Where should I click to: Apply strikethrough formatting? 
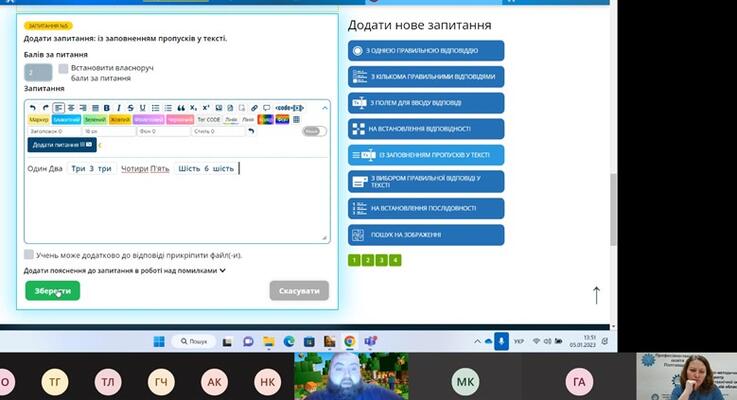(x=131, y=108)
